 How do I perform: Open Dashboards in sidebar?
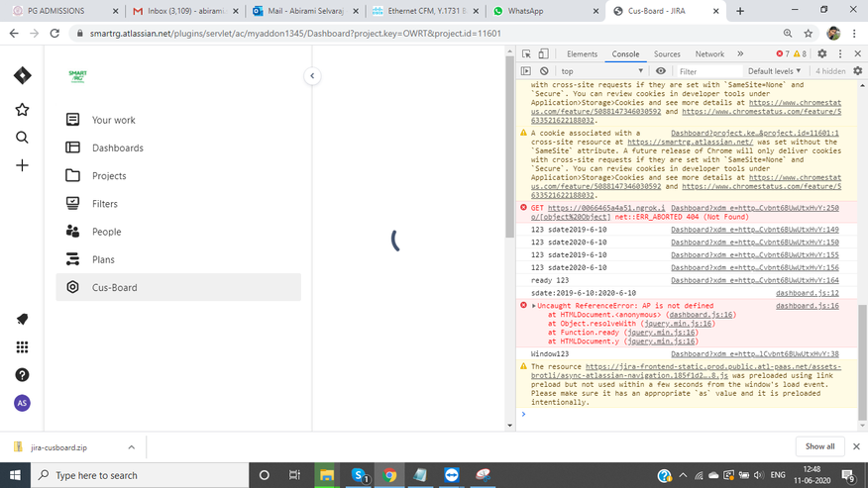[178, 147]
